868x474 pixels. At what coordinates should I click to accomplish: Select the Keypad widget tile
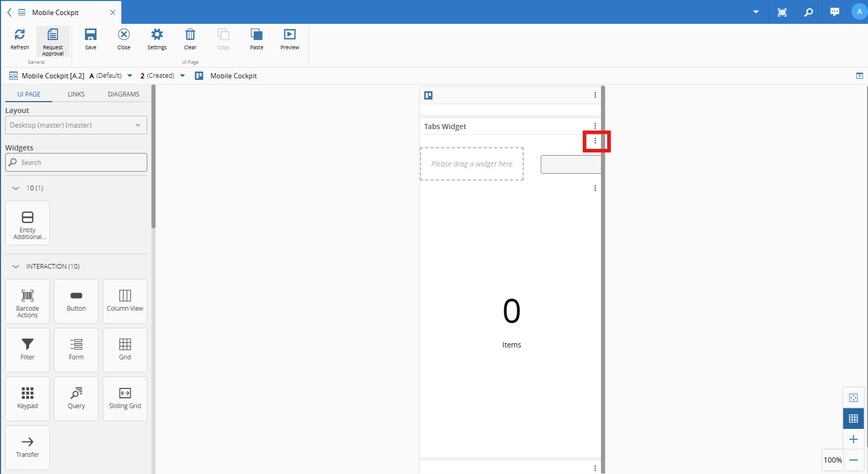(x=27, y=399)
